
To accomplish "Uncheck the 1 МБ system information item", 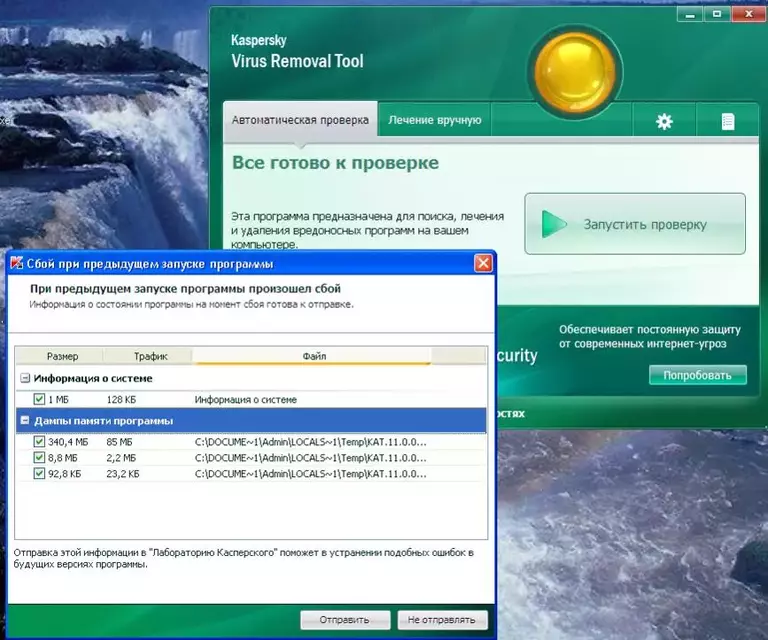I will [39, 399].
